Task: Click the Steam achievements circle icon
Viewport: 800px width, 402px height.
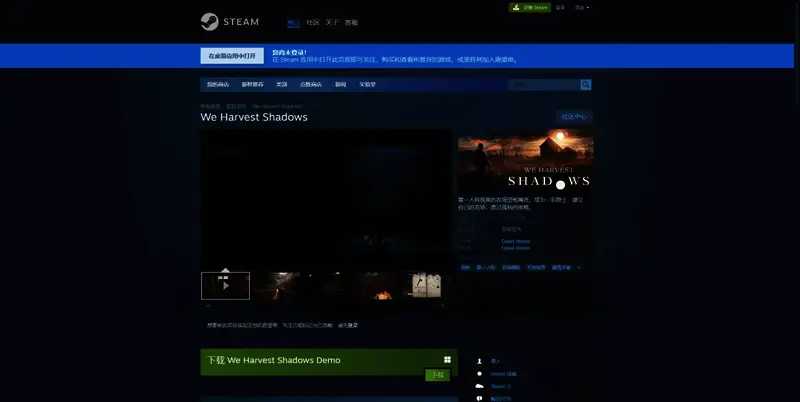Action: (x=480, y=373)
